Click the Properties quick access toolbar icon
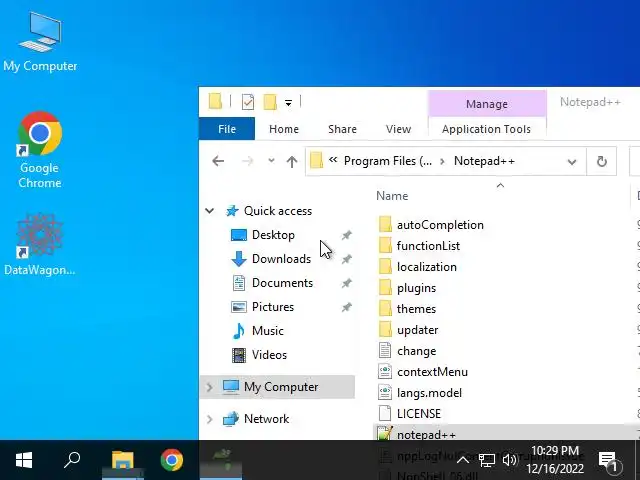 [248, 102]
